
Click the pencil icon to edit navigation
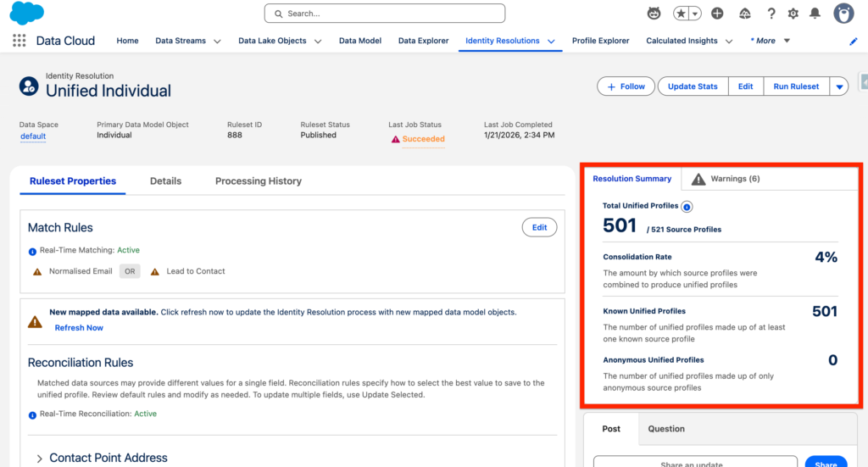coord(854,42)
